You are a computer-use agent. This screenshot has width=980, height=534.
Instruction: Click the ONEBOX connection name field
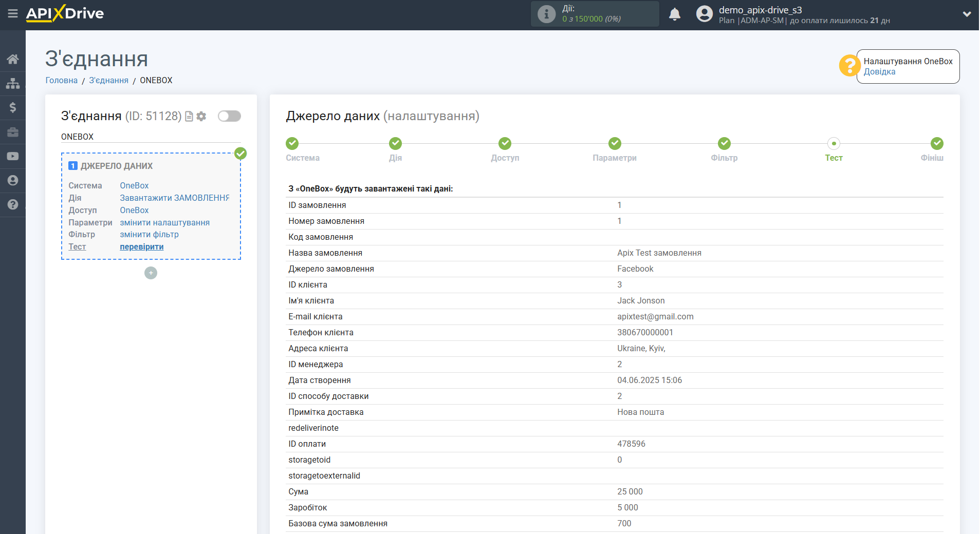tap(151, 137)
